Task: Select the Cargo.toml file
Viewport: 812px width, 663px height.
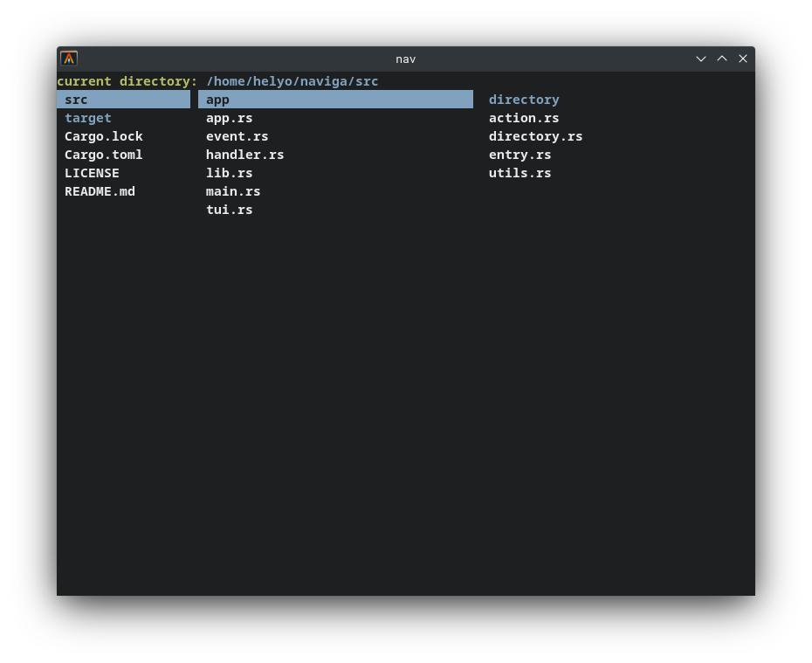Action: (x=104, y=155)
